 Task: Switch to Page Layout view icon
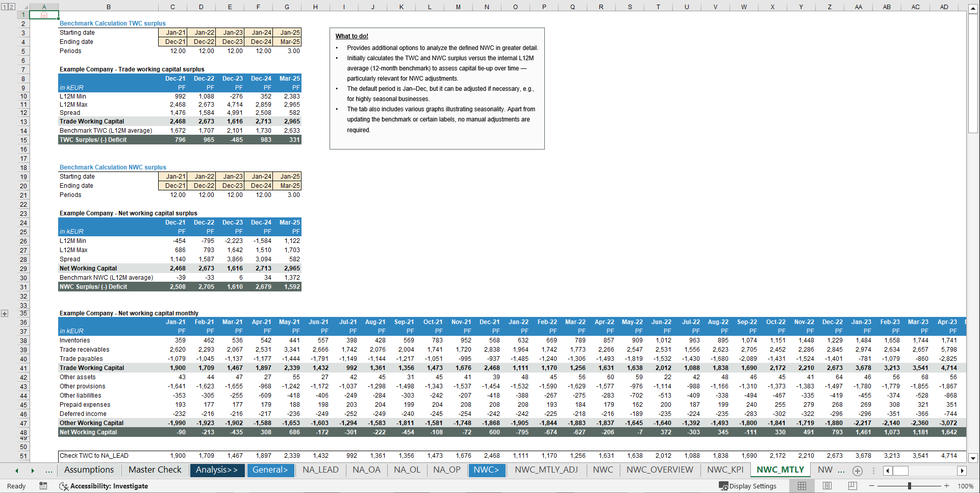coord(827,486)
